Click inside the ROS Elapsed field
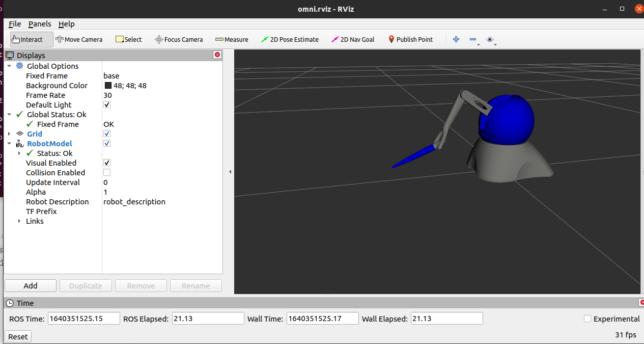The width and height of the screenshot is (644, 344). point(208,318)
